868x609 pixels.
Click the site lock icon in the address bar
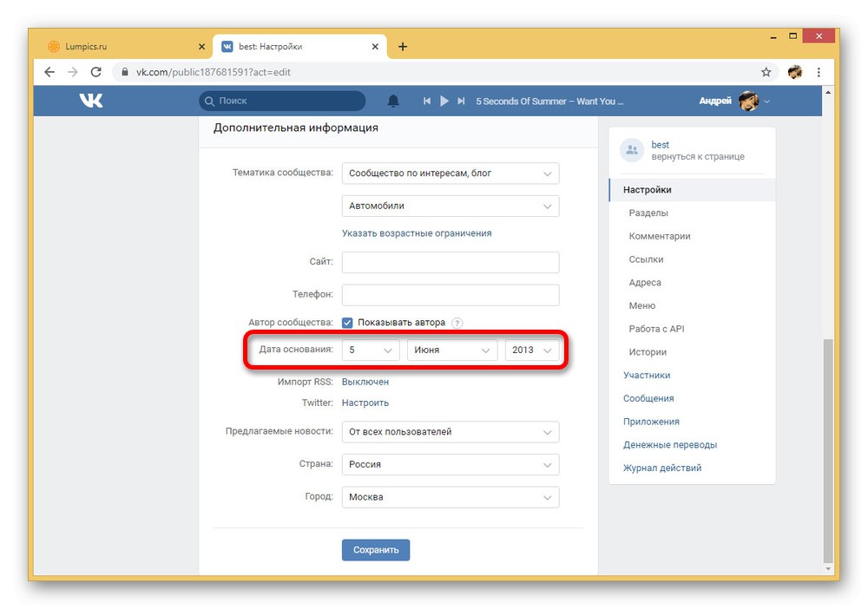click(124, 72)
